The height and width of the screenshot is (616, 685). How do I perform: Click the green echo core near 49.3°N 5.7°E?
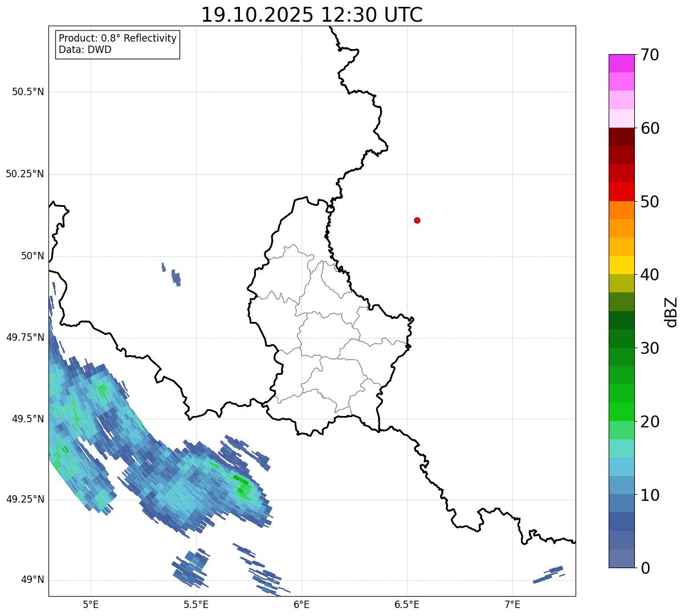(x=242, y=486)
